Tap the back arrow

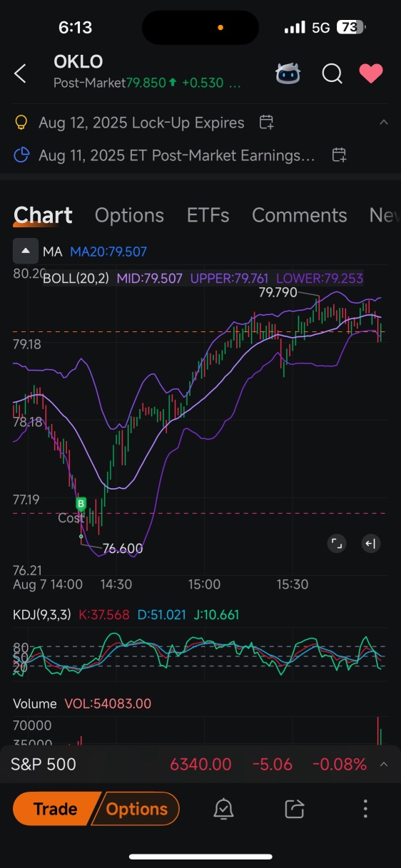point(20,73)
